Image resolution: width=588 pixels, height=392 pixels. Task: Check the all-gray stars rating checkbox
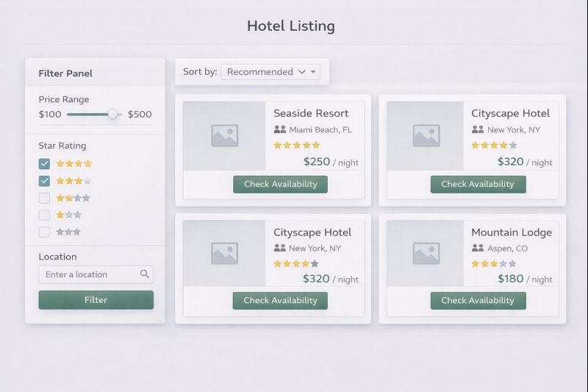point(44,232)
